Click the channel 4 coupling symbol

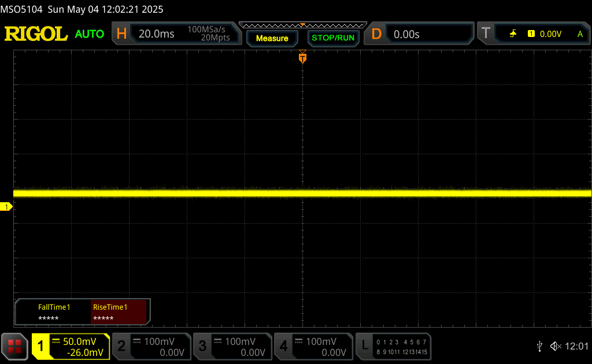click(299, 341)
